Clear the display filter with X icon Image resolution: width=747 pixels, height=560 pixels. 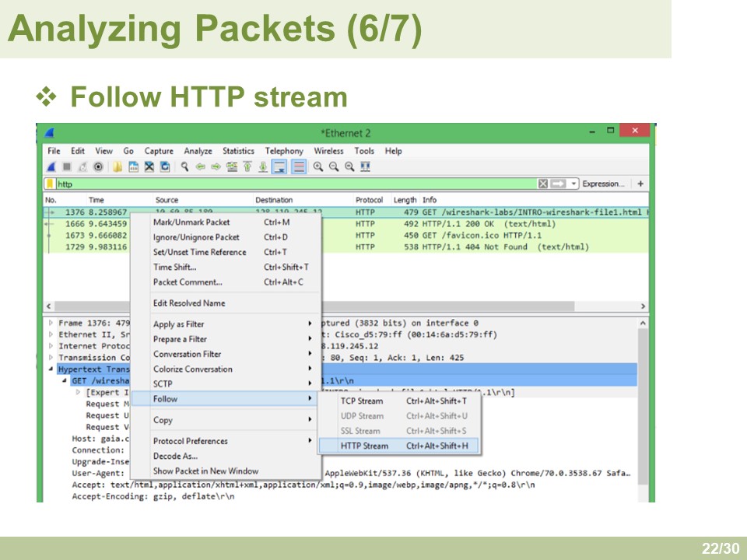pos(543,184)
